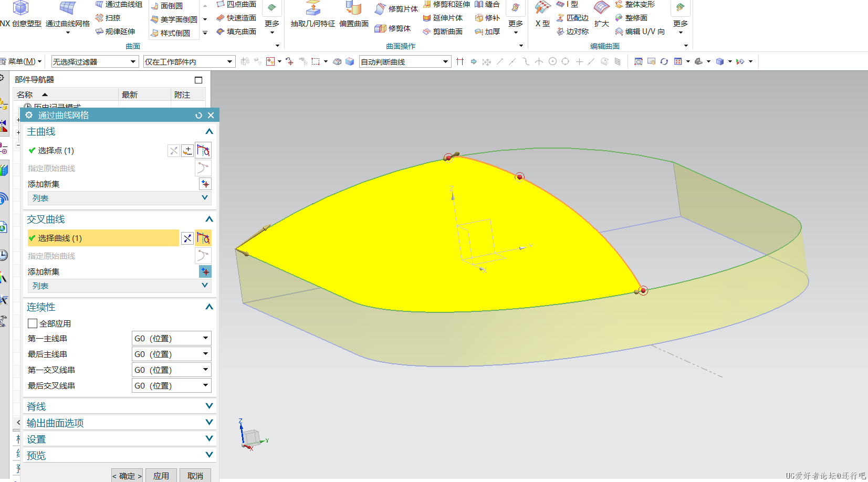Screen dimensions: 868x482
Task: Expand the 交叉曲线 列表 list
Action: pos(119,286)
